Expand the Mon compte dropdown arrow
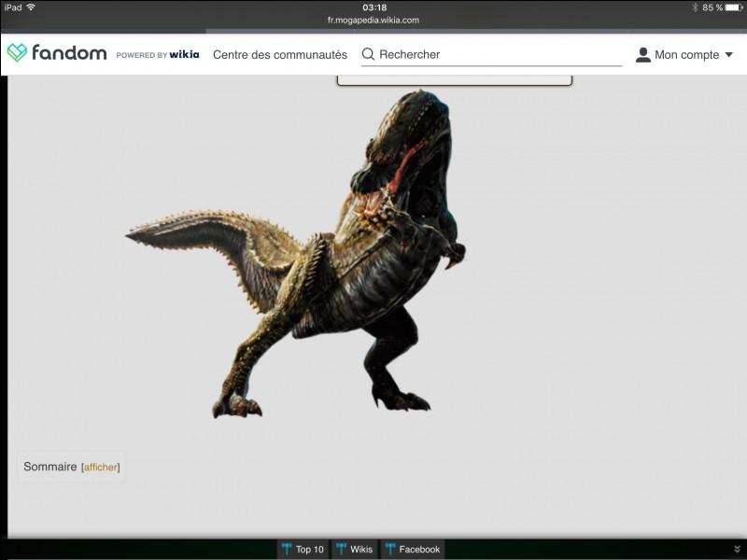The height and width of the screenshot is (560, 747). [728, 55]
